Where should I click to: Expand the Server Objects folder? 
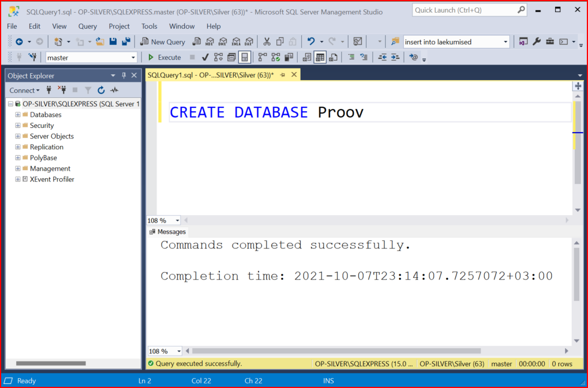18,136
